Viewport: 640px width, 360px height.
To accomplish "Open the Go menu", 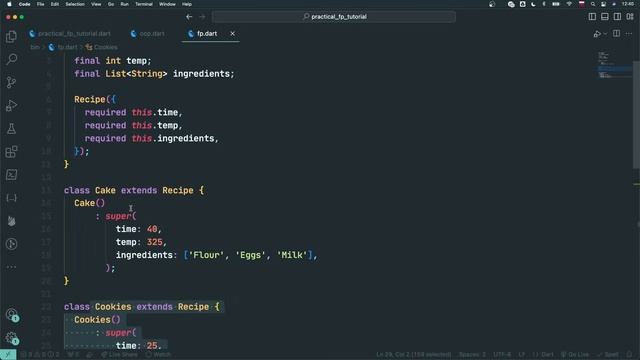I will [x=111, y=4].
